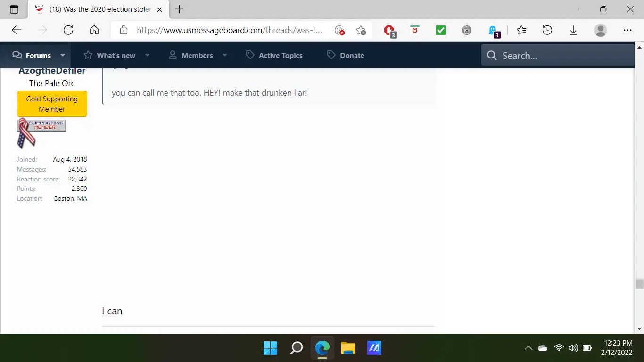Open the What's new nav item
This screenshot has height=362, width=644.
[x=109, y=55]
